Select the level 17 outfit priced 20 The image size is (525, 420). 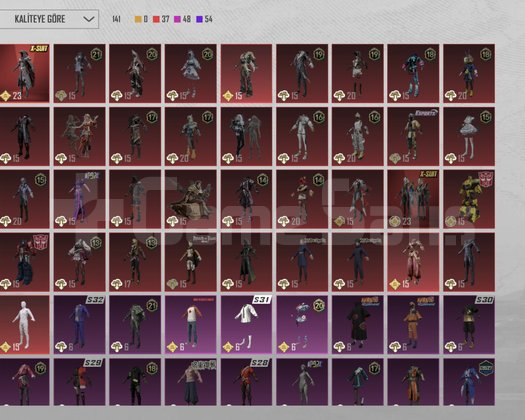191,136
